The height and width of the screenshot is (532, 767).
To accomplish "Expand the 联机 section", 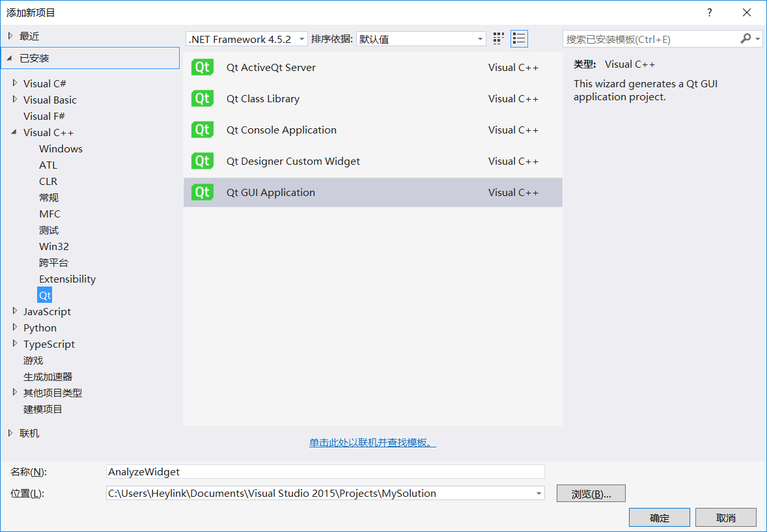I will pos(10,432).
